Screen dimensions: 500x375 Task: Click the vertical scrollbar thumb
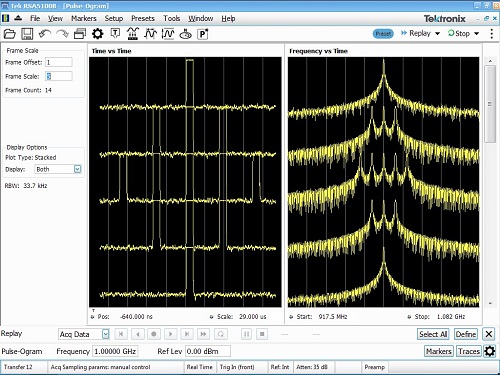pyautogui.click(x=490, y=104)
